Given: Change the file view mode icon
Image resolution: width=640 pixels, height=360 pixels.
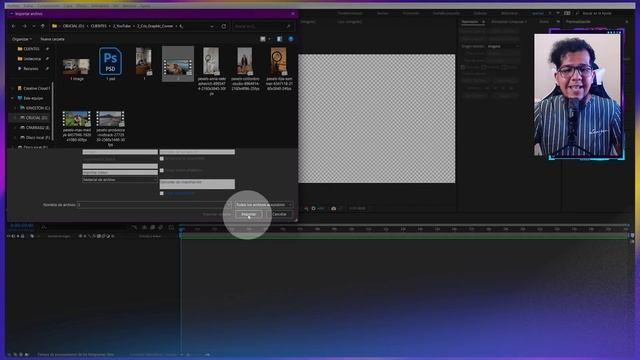Looking at the screenshot, I should tap(263, 39).
